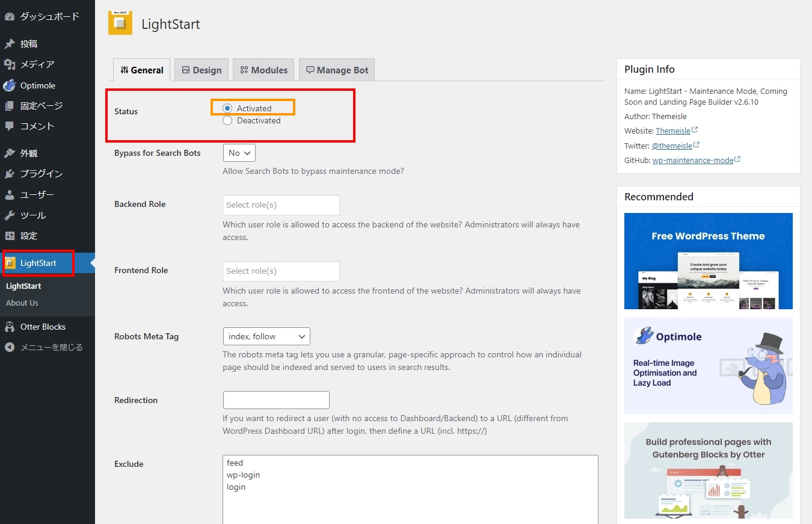
Task: Click the Otter Blocks sidebar icon
Action: tap(10, 327)
